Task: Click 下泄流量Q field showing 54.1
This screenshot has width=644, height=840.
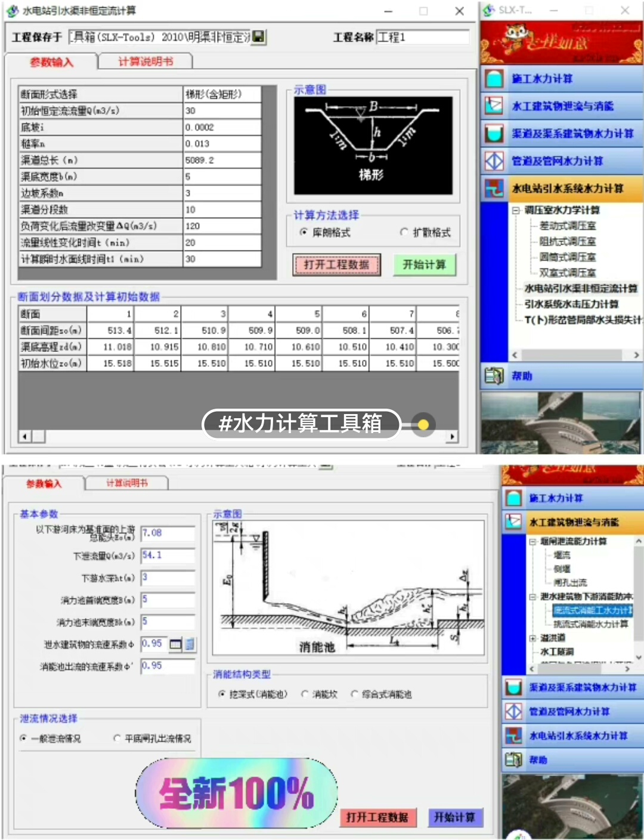Action: pos(168,555)
